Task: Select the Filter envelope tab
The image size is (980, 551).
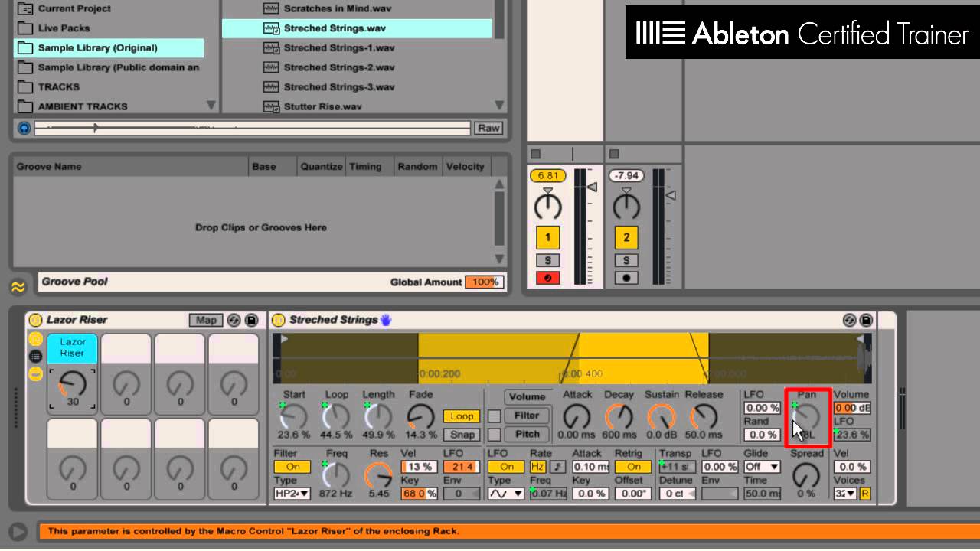Action: click(527, 416)
